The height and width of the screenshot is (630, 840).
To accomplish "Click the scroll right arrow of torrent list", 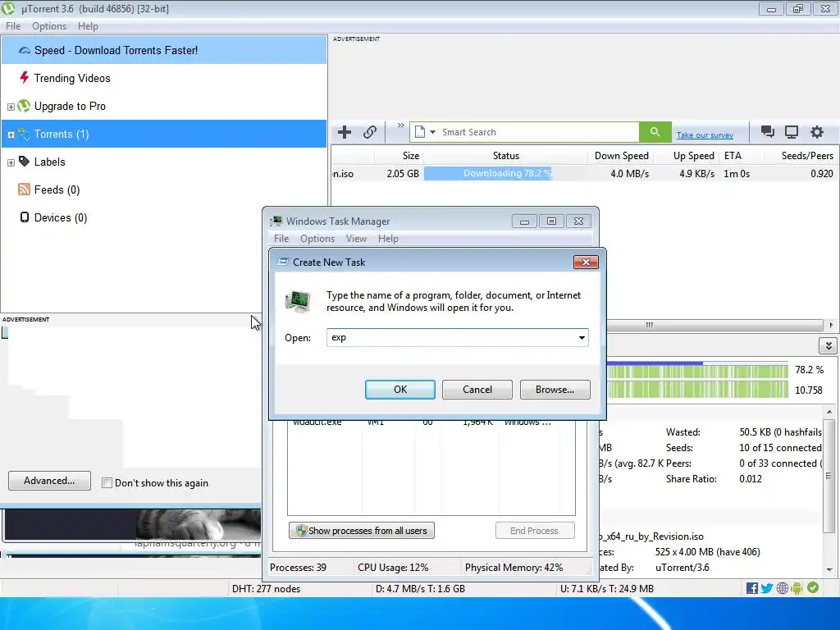I will pyautogui.click(x=831, y=325).
